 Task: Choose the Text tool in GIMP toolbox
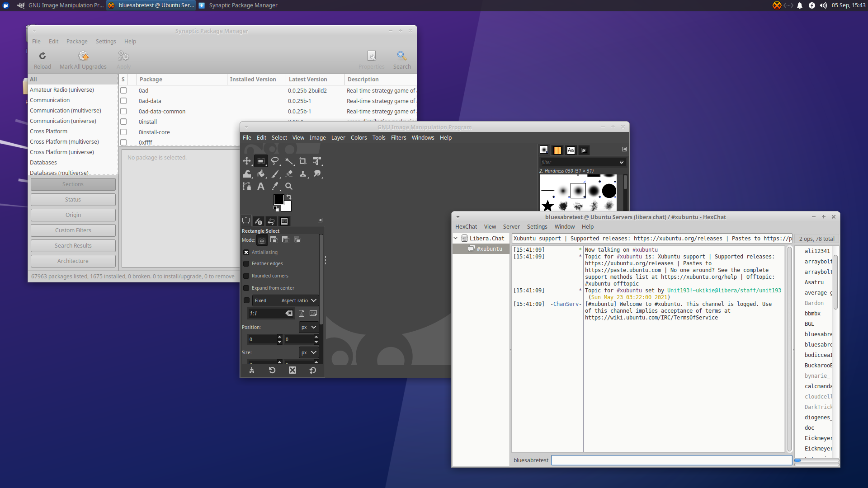tap(261, 186)
